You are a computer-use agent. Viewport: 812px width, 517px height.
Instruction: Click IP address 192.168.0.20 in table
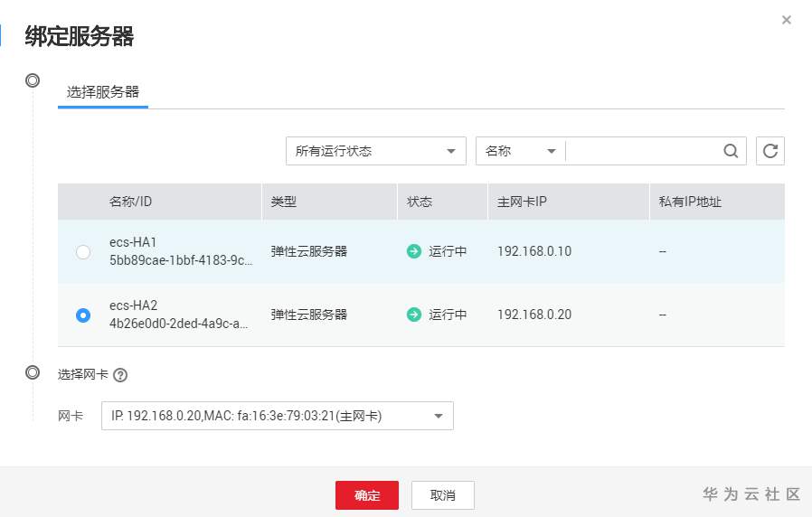pyautogui.click(x=534, y=315)
